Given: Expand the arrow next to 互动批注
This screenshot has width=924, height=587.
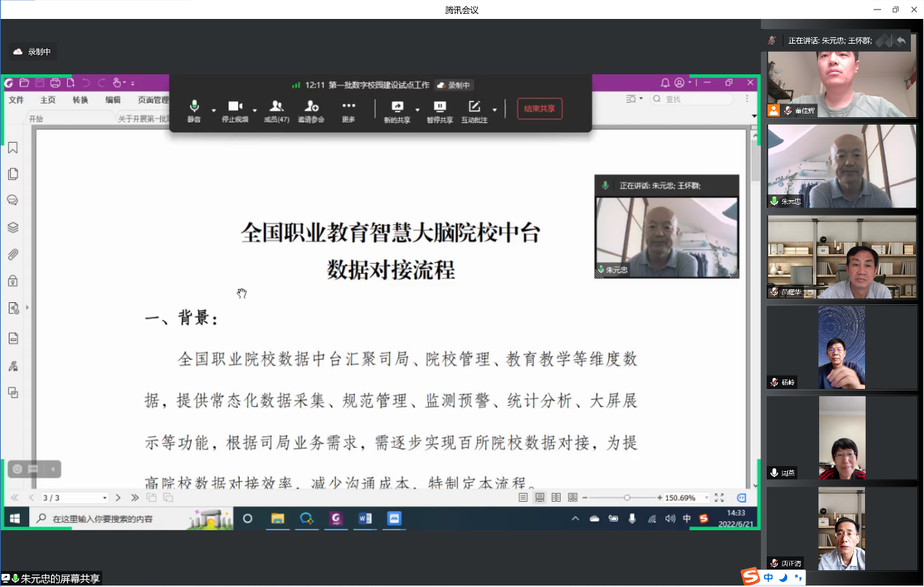Looking at the screenshot, I should tap(494, 111).
